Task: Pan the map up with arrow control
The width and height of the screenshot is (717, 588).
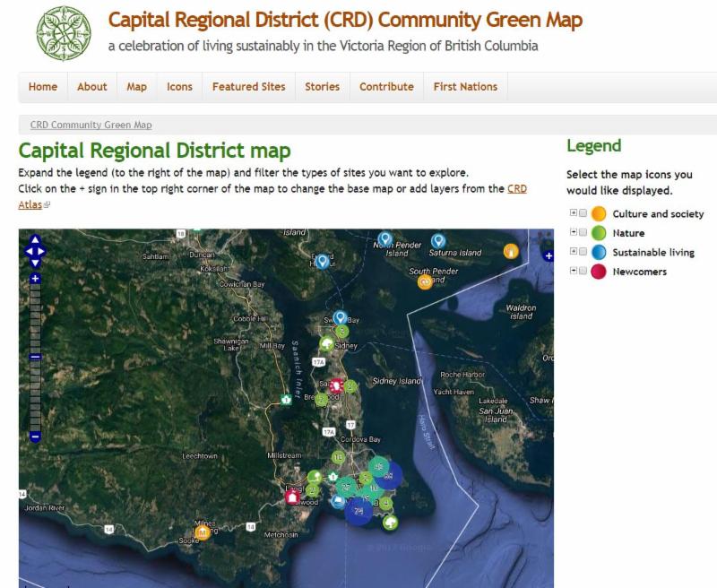Action: coord(35,240)
